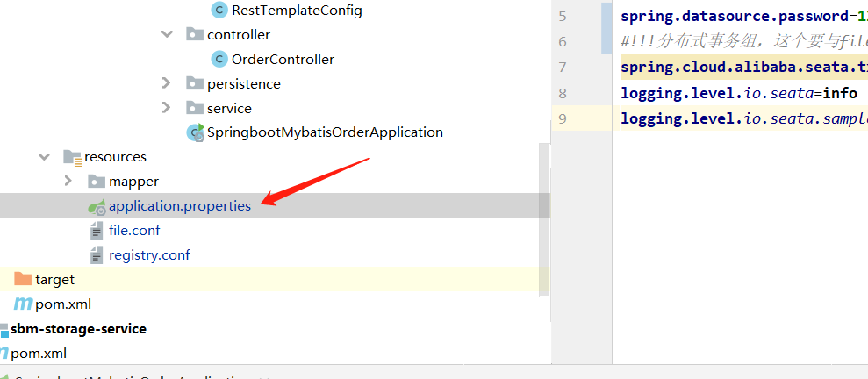Click line number 5 in gutter
Image resolution: width=868 pixels, height=379 pixels.
[563, 16]
